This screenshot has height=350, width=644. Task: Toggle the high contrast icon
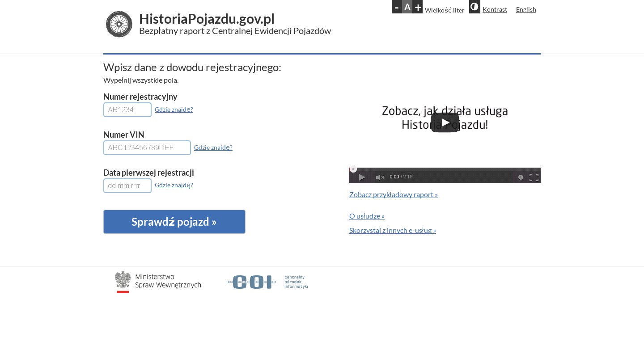tap(475, 7)
